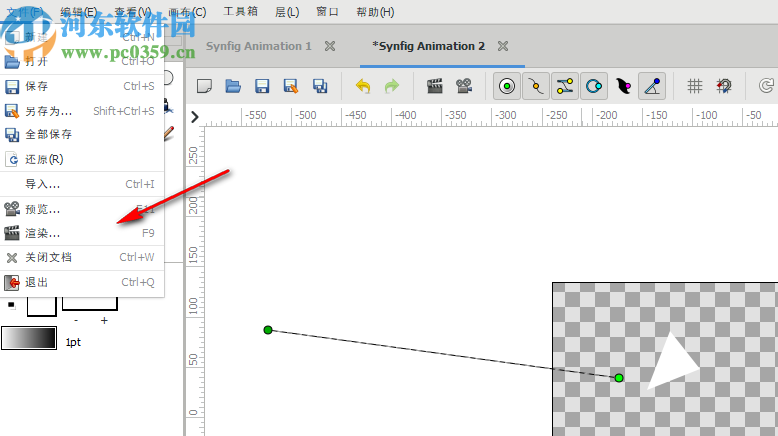Screen dimensions: 778x436
Task: Click the white triangle shape on canvas
Action: point(672,363)
